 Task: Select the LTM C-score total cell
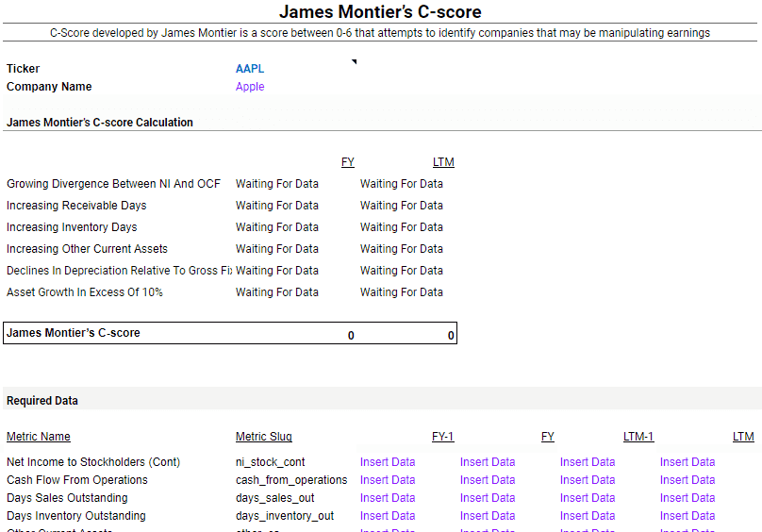coord(451,335)
